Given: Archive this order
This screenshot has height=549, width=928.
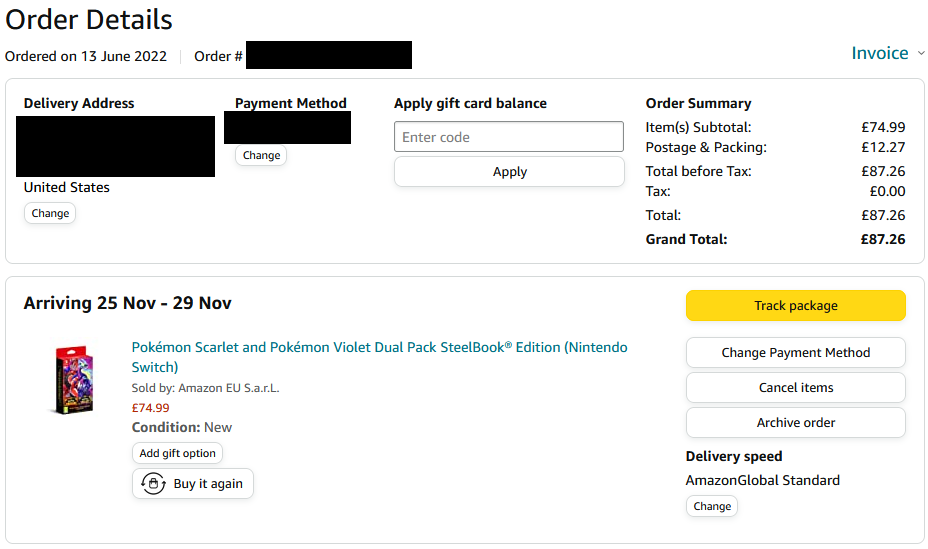Looking at the screenshot, I should tap(795, 422).
